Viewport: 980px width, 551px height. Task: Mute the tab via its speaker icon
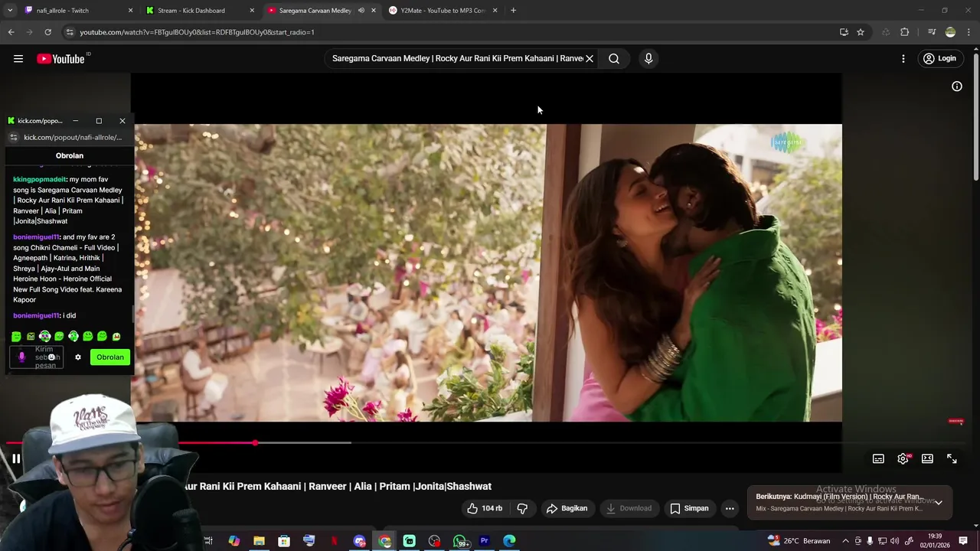tap(361, 11)
